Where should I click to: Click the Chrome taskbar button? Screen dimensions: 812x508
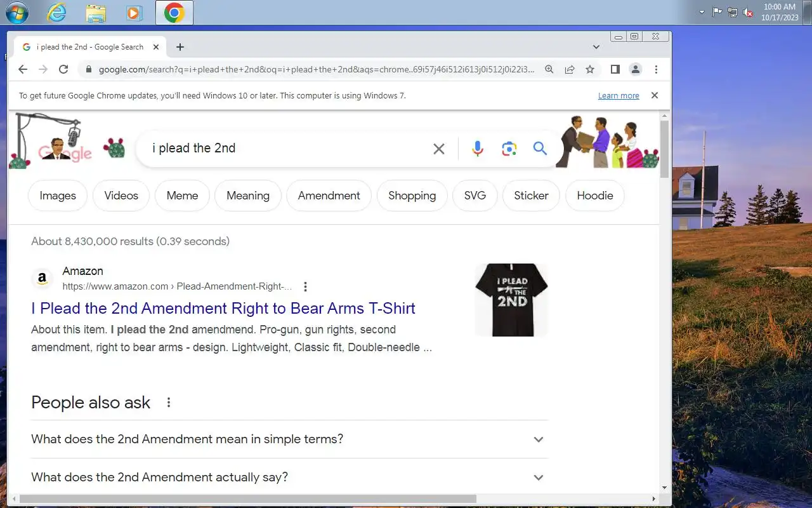(174, 13)
